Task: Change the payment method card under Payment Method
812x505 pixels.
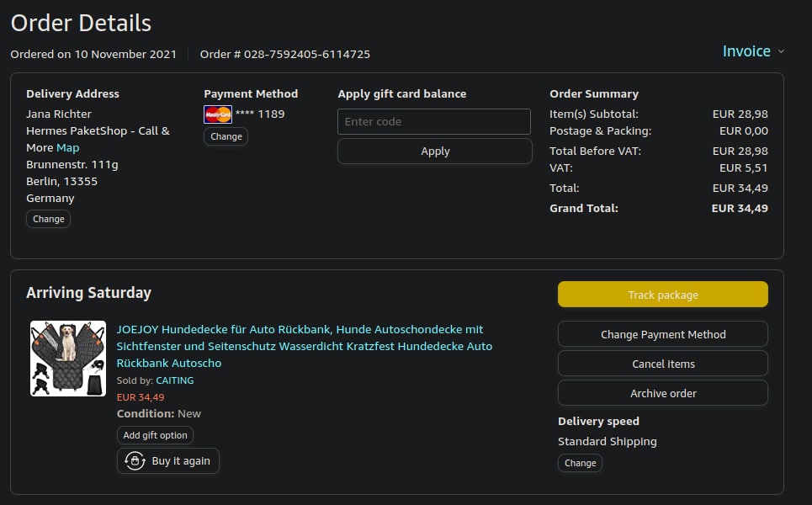Action: coord(226,136)
